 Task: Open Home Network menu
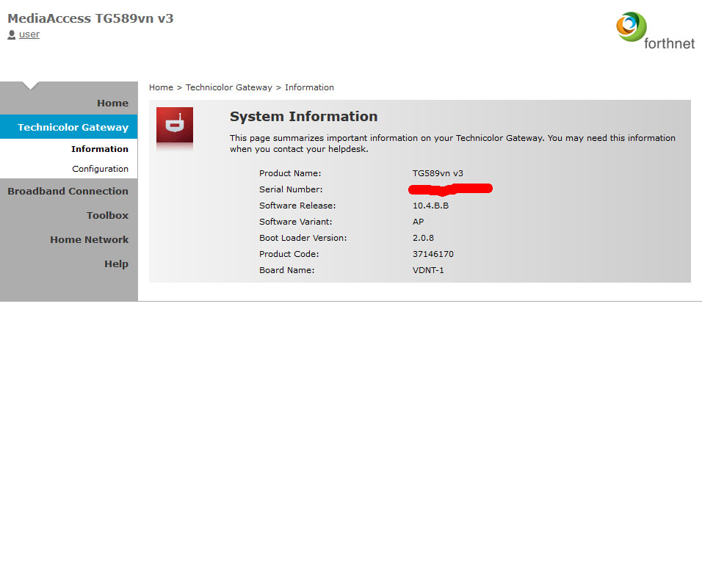pyautogui.click(x=89, y=239)
